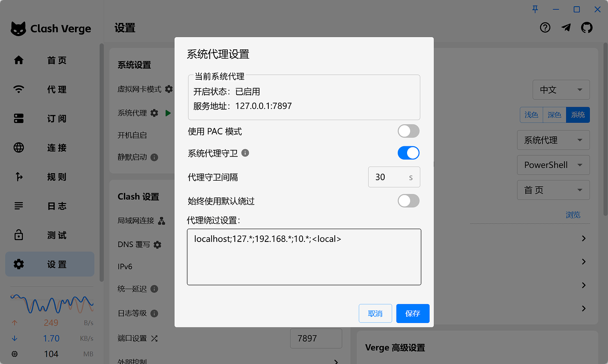Open the 系统代理 tray action dropdown
This screenshot has height=364, width=608.
click(553, 140)
